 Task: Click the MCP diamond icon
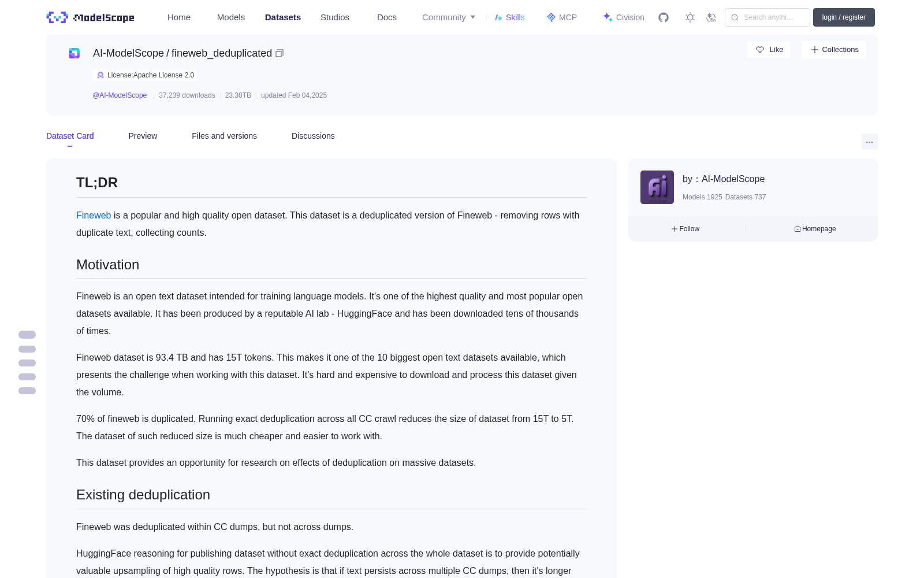(551, 17)
